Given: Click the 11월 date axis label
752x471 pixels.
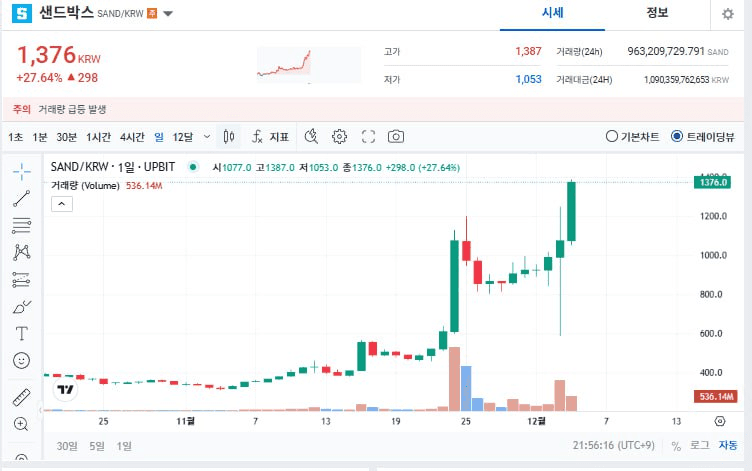Looking at the screenshot, I should tap(186, 421).
